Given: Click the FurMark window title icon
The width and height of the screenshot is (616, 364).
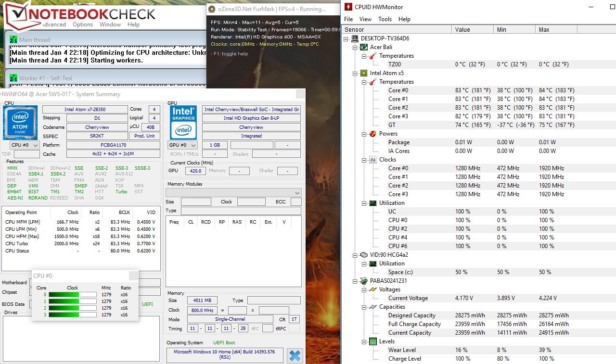Looking at the screenshot, I should point(212,9).
